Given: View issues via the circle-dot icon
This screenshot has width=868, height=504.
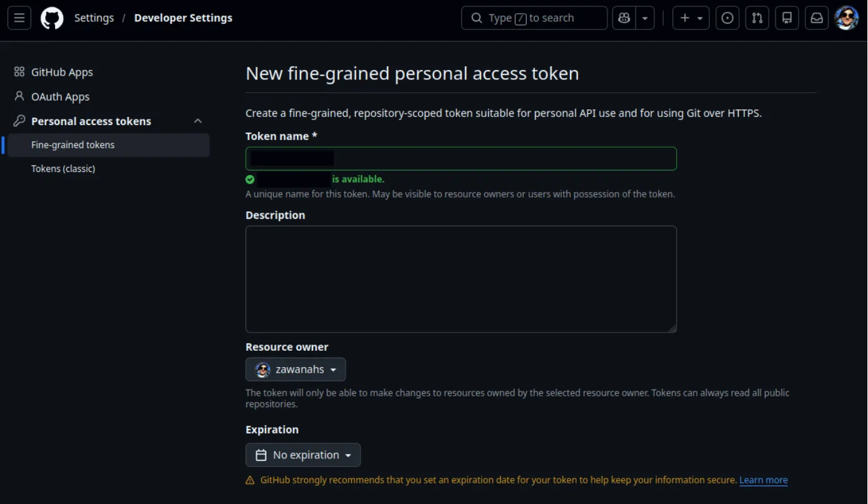Looking at the screenshot, I should click(x=727, y=18).
